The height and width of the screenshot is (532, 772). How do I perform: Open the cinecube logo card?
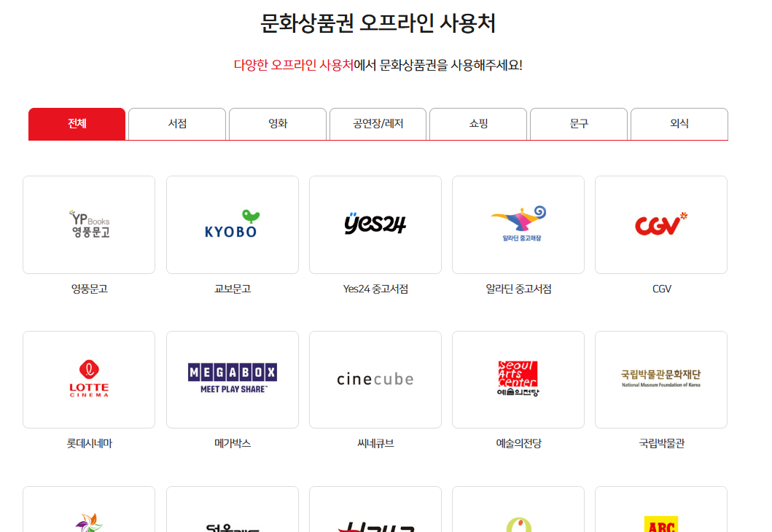(x=375, y=380)
